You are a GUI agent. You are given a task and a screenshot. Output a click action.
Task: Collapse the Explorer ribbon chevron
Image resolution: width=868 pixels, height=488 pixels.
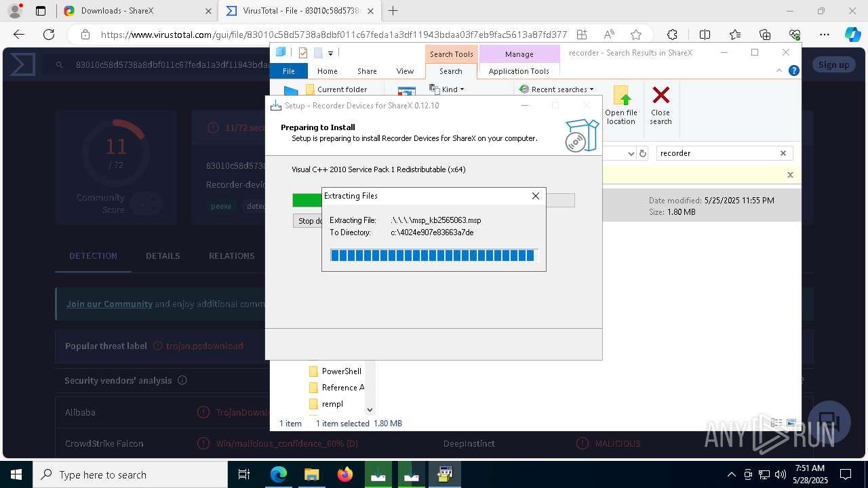779,70
